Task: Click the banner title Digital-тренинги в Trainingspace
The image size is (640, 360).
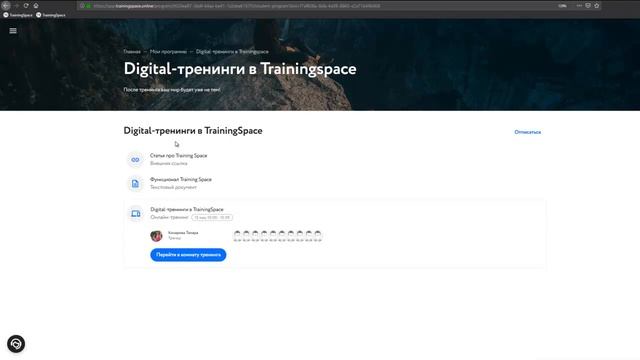Action: pyautogui.click(x=240, y=69)
